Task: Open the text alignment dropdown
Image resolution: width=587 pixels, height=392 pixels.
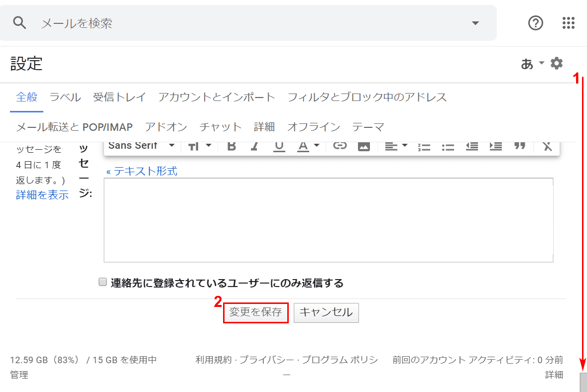Action: (x=396, y=146)
